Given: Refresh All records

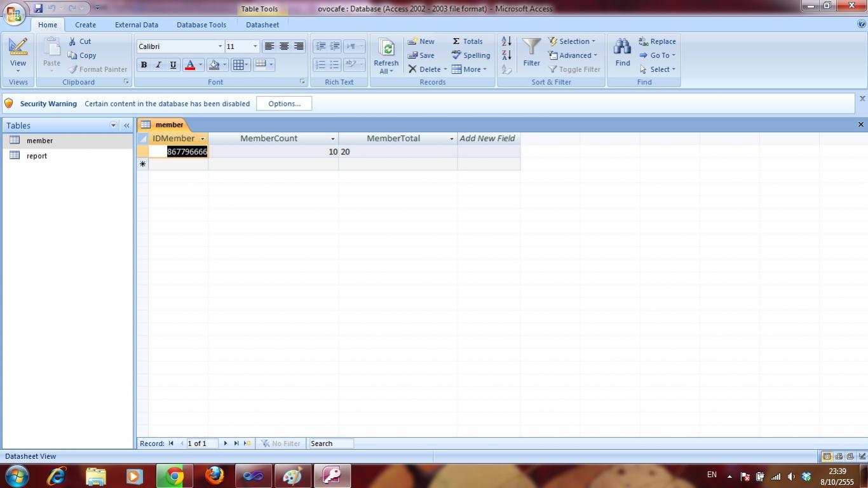Looking at the screenshot, I should (x=386, y=56).
